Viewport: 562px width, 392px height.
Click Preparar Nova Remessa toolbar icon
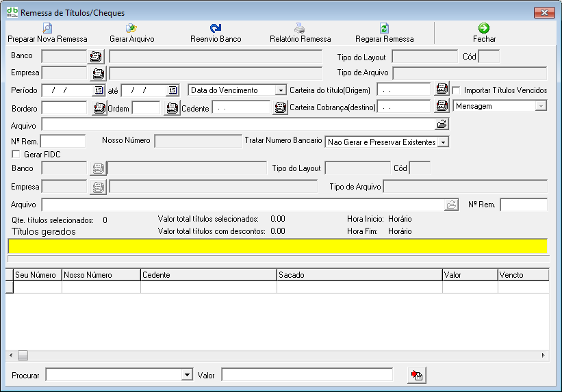click(47, 28)
